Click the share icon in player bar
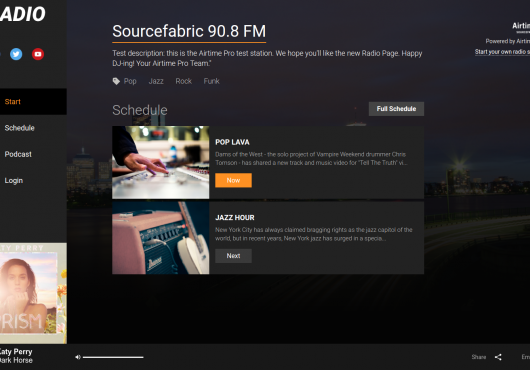Image resolution: width=530 pixels, height=370 pixels. 498,357
